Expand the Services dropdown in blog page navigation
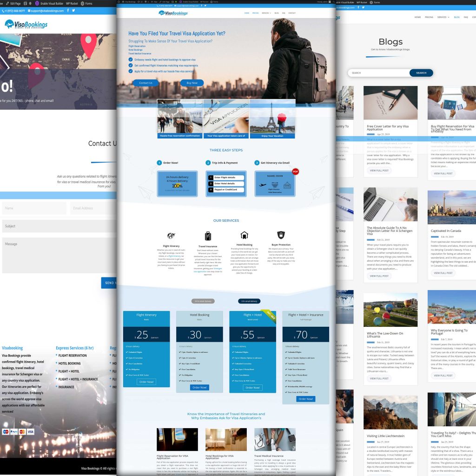Image resolution: width=476 pixels, height=476 pixels. [443, 17]
